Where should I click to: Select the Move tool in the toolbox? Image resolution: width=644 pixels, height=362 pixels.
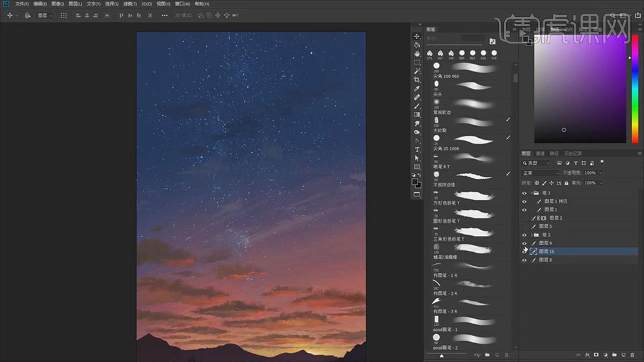click(417, 36)
